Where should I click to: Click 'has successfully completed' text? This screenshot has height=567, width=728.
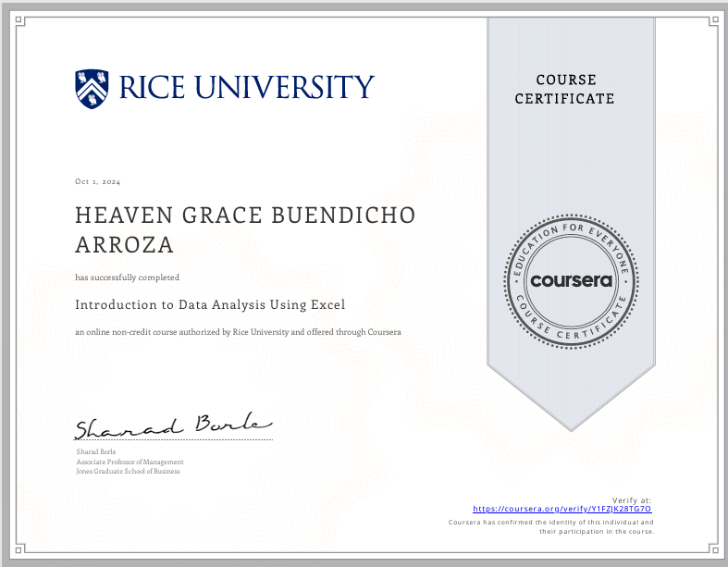128,277
